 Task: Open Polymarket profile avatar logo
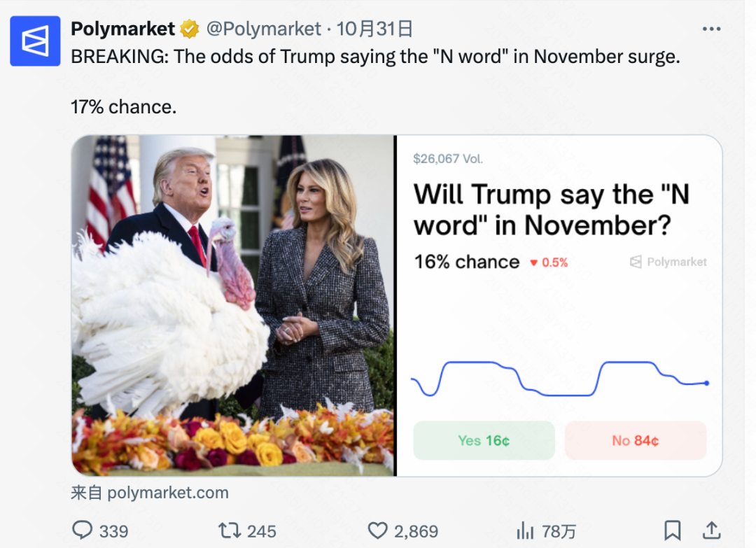(35, 41)
